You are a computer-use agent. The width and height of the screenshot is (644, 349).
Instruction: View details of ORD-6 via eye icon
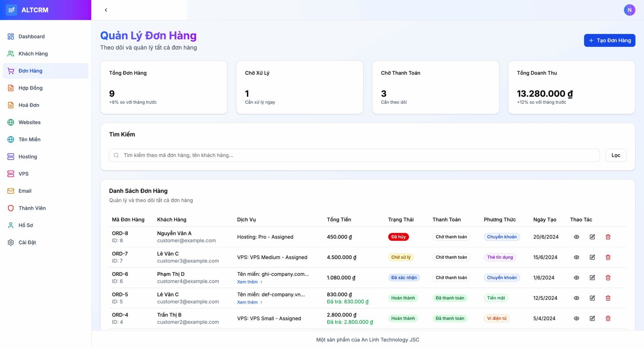577,278
